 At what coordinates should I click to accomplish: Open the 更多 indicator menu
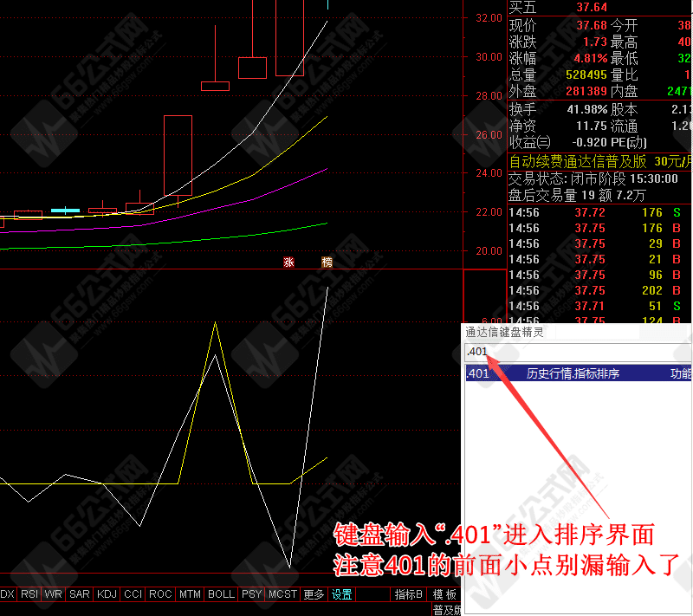314,593
